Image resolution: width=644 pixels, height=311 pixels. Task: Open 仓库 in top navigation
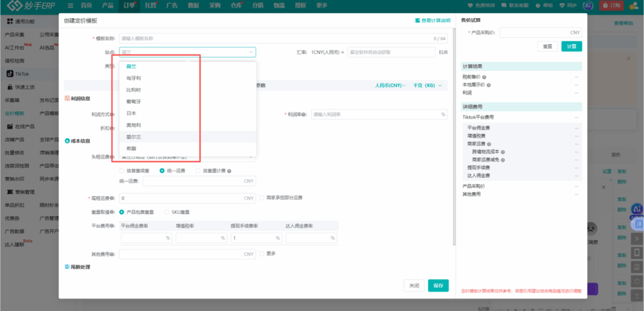tap(236, 6)
